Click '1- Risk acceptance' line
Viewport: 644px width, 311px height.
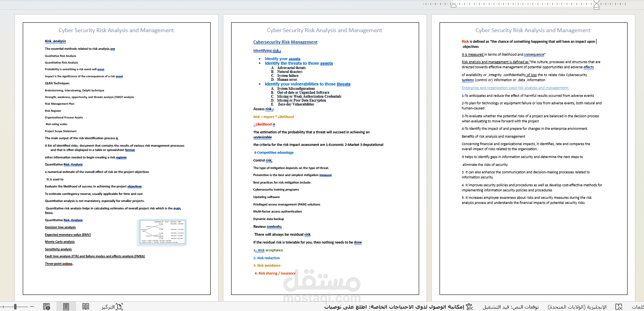tap(268, 250)
